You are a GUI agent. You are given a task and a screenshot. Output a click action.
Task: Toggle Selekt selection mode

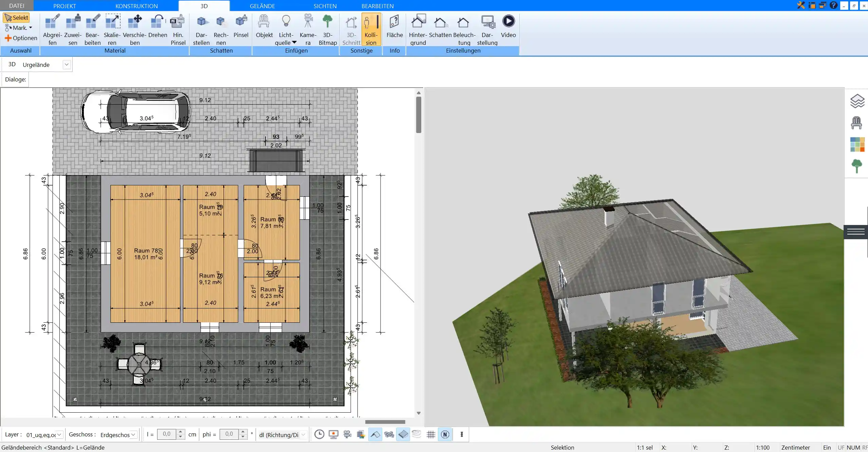click(x=16, y=18)
